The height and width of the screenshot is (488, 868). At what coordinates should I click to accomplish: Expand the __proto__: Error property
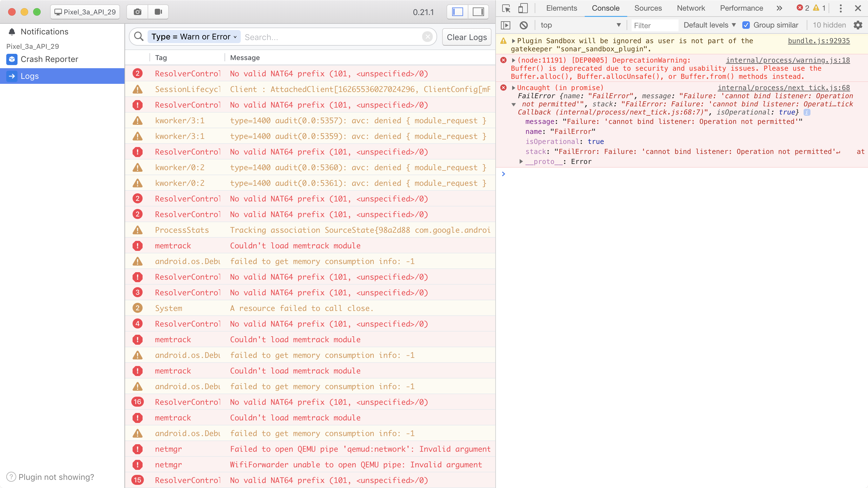(x=521, y=161)
